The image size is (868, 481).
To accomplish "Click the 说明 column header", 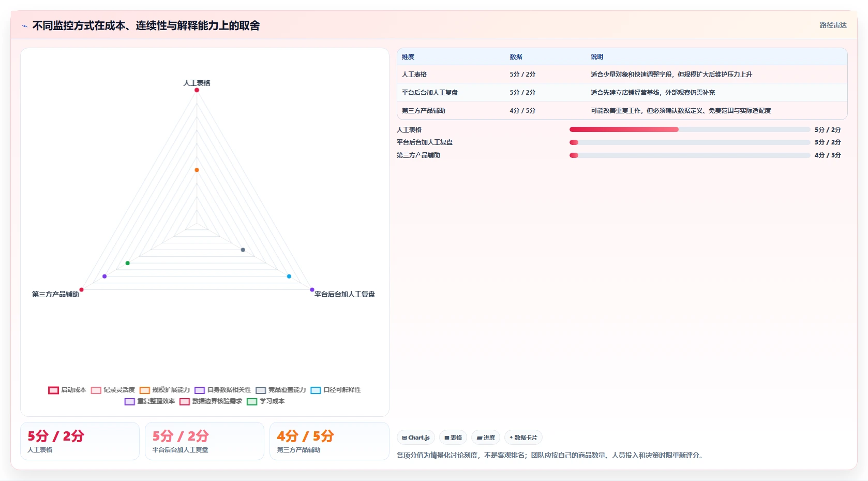I will (597, 57).
